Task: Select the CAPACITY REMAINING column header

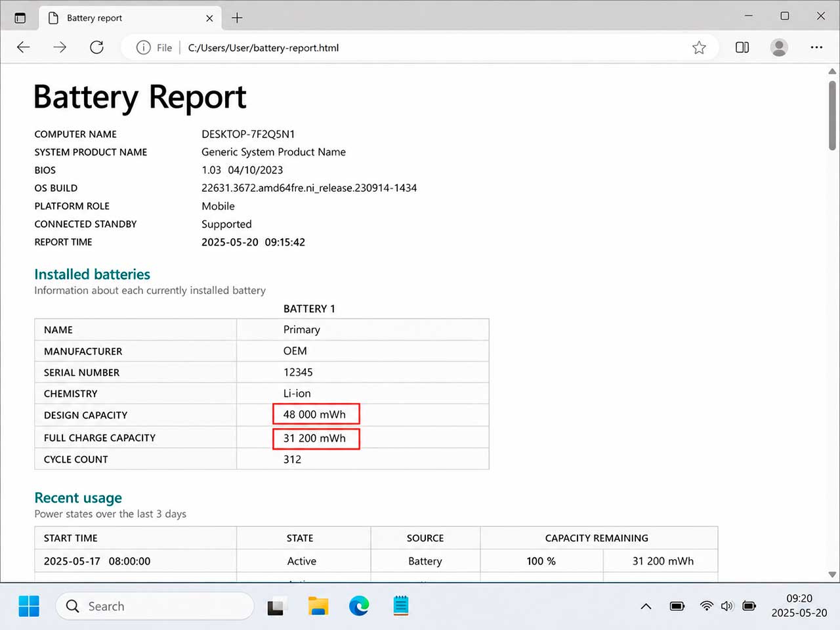Action: coord(597,538)
